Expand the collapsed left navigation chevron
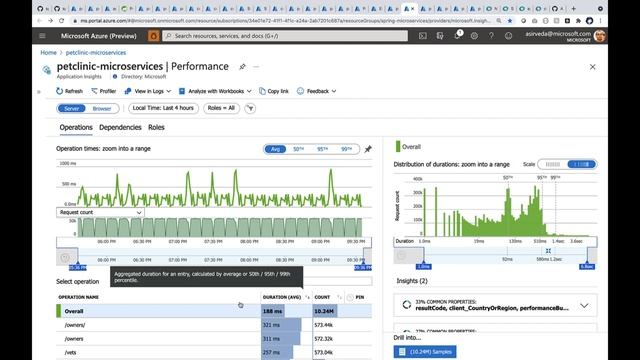This screenshot has width=640, height=360. pos(39,92)
